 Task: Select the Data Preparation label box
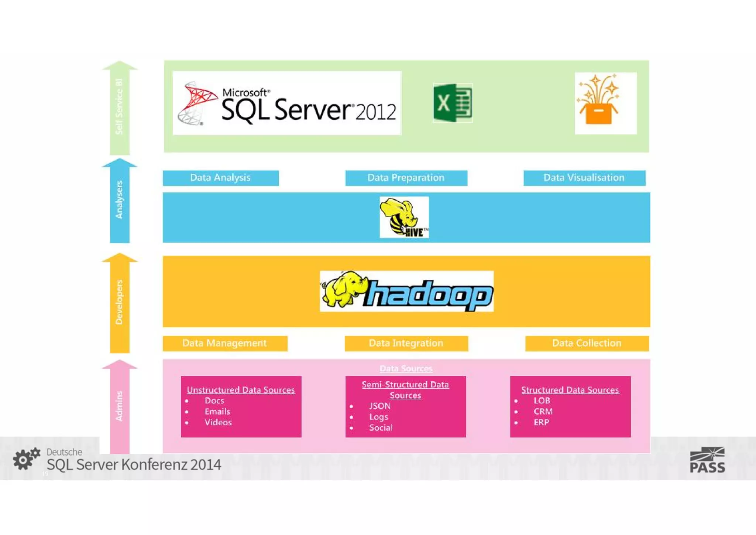click(406, 178)
